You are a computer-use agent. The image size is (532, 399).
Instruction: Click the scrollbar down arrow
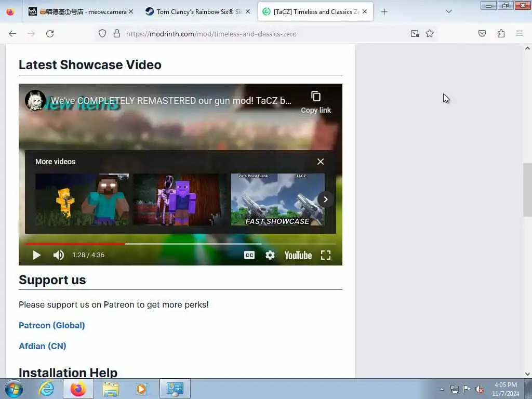click(527, 374)
